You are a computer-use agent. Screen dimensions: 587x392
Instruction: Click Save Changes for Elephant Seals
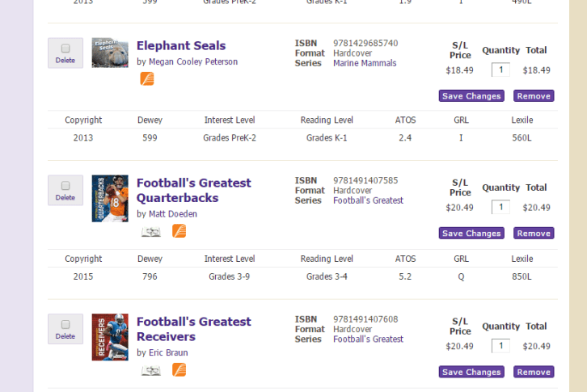tap(471, 96)
